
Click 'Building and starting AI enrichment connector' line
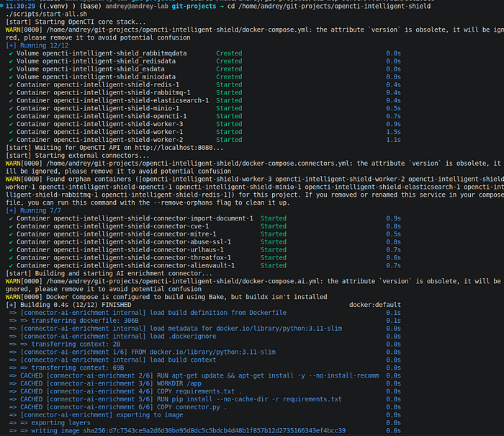click(109, 274)
